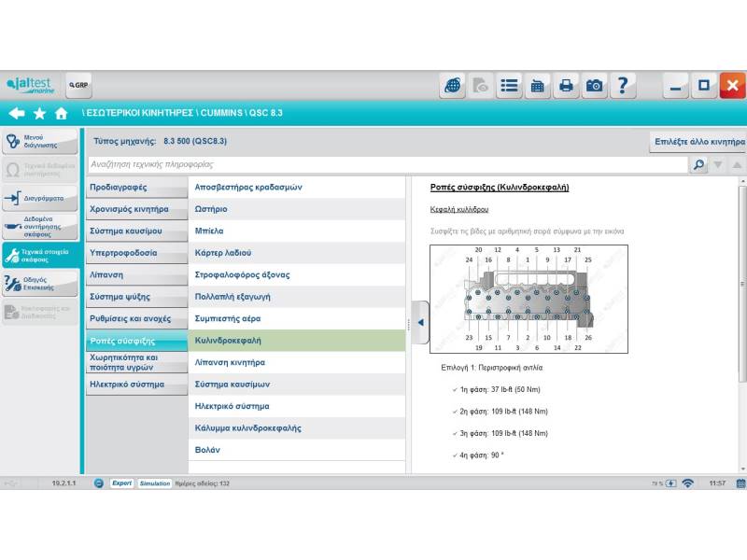Go to home screen icon
This screenshot has height=560, width=747.
point(62,113)
